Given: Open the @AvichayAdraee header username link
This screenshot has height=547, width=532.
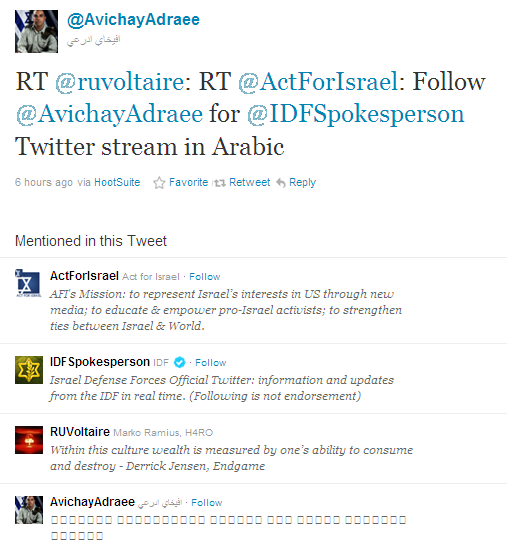Looking at the screenshot, I should click(x=133, y=20).
